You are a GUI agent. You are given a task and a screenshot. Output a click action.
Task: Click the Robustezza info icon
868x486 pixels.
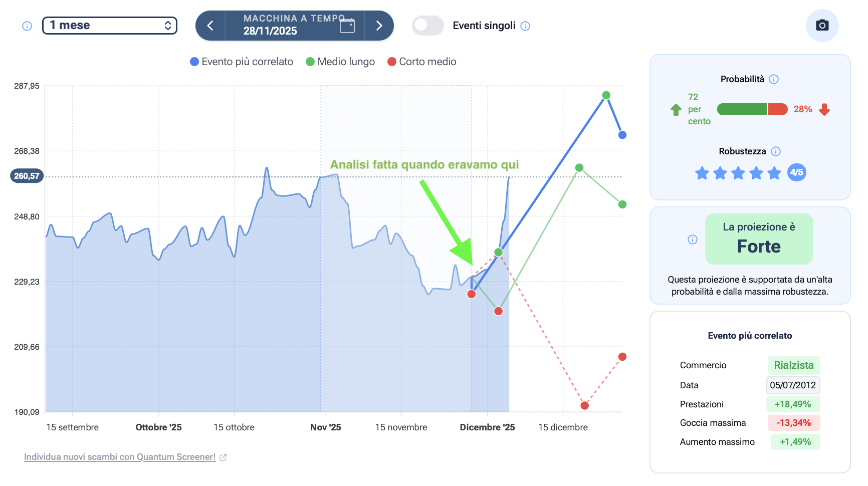[x=776, y=151]
